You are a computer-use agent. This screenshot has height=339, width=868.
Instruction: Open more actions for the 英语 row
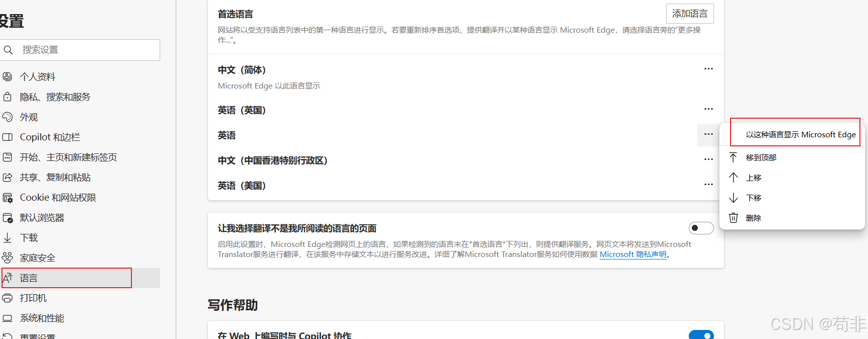click(708, 134)
